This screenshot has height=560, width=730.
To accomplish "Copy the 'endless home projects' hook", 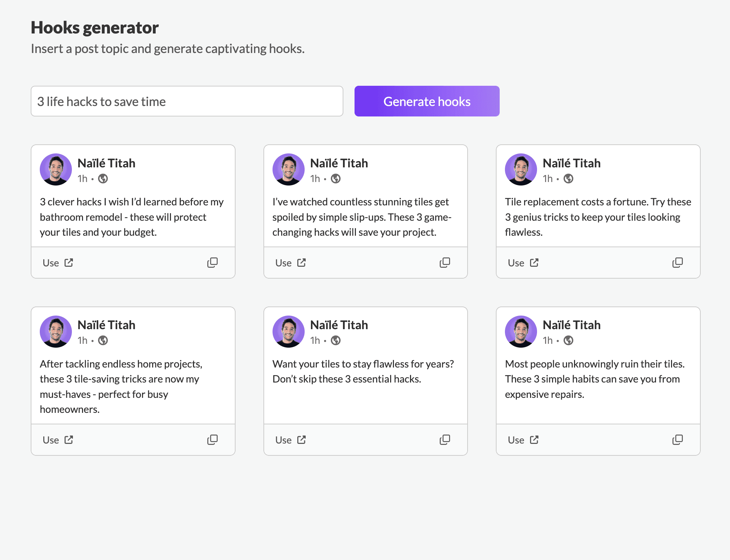I will (x=212, y=440).
